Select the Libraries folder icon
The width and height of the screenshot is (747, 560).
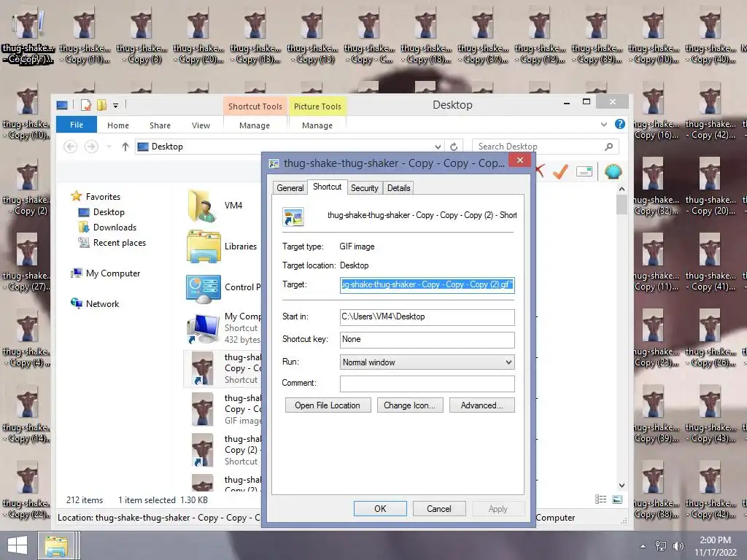[x=204, y=246]
